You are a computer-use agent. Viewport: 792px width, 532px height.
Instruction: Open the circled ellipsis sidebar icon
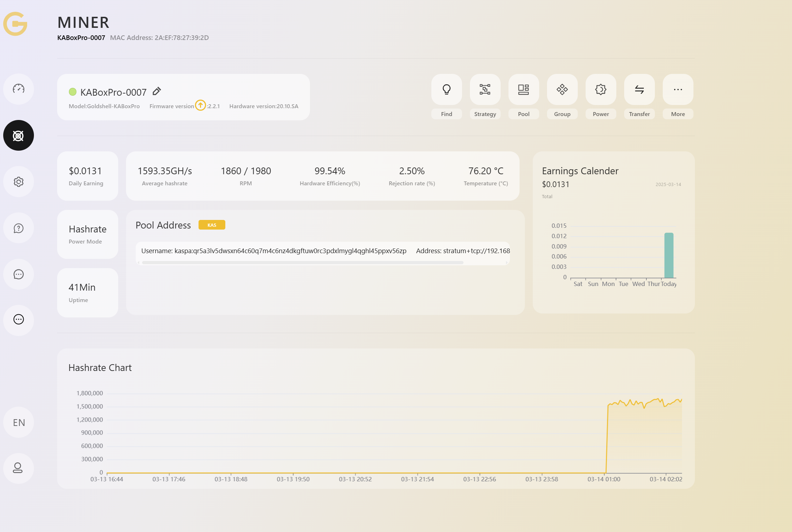pyautogui.click(x=19, y=320)
